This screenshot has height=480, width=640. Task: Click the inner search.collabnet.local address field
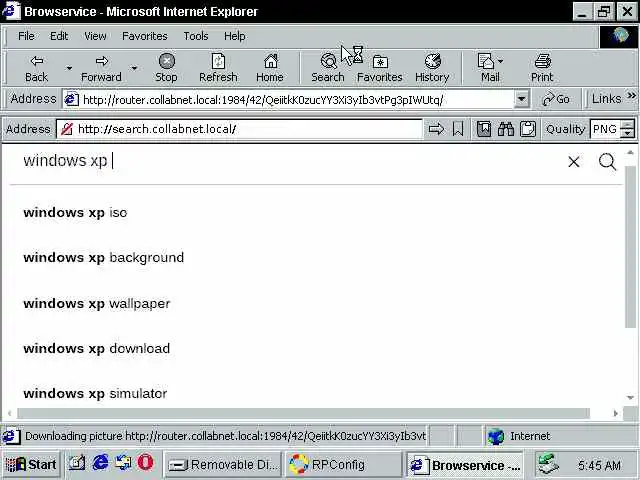pos(240,129)
